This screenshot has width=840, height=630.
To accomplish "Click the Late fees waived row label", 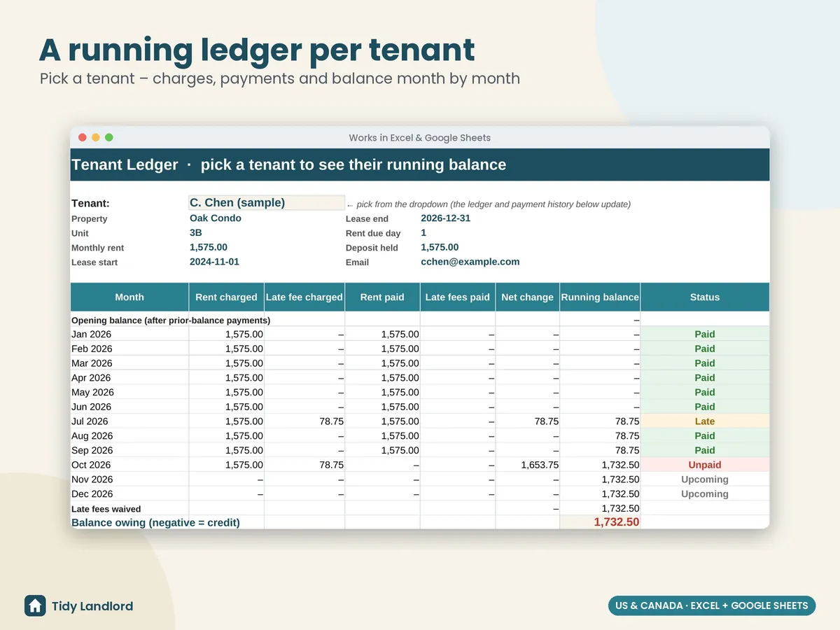I will (106, 509).
